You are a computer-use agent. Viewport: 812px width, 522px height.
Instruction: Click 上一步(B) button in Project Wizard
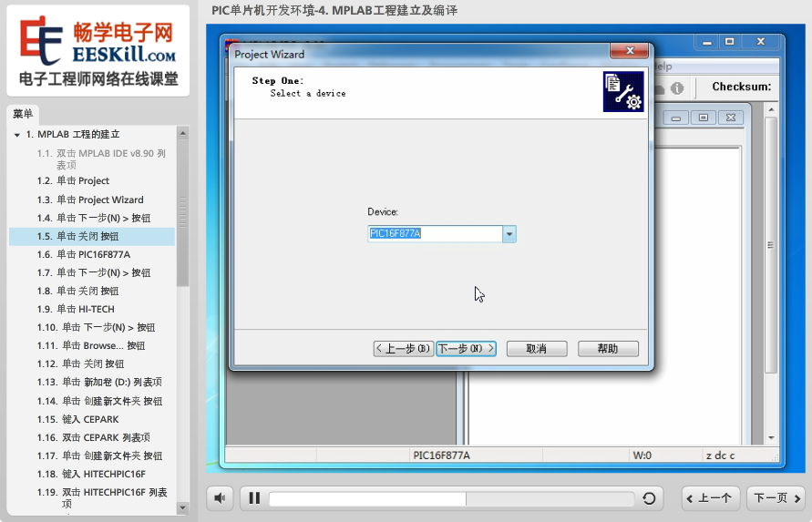[404, 349]
